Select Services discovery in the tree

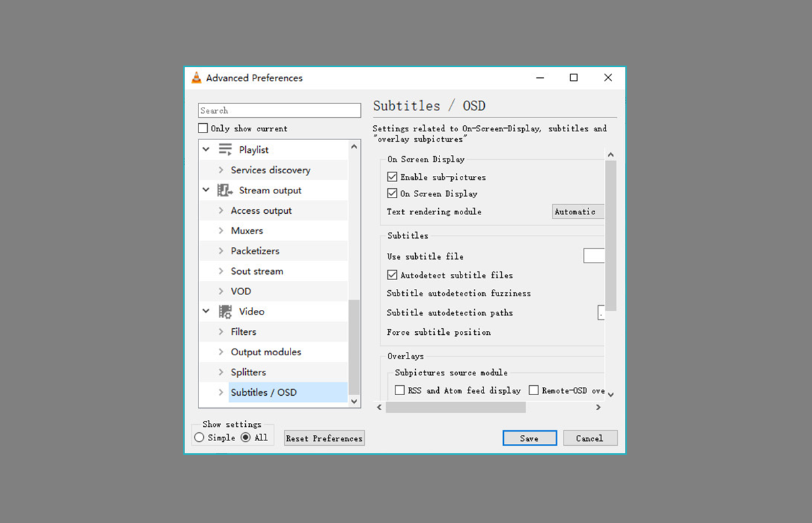point(270,170)
